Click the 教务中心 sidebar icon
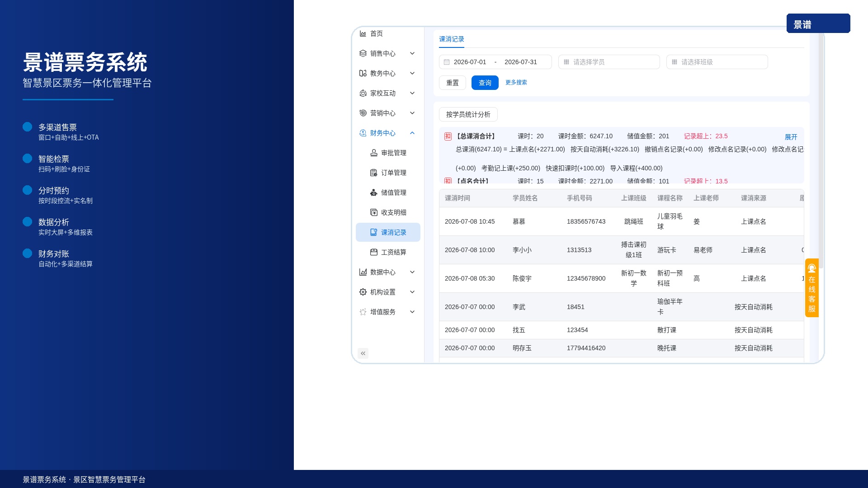 [363, 73]
